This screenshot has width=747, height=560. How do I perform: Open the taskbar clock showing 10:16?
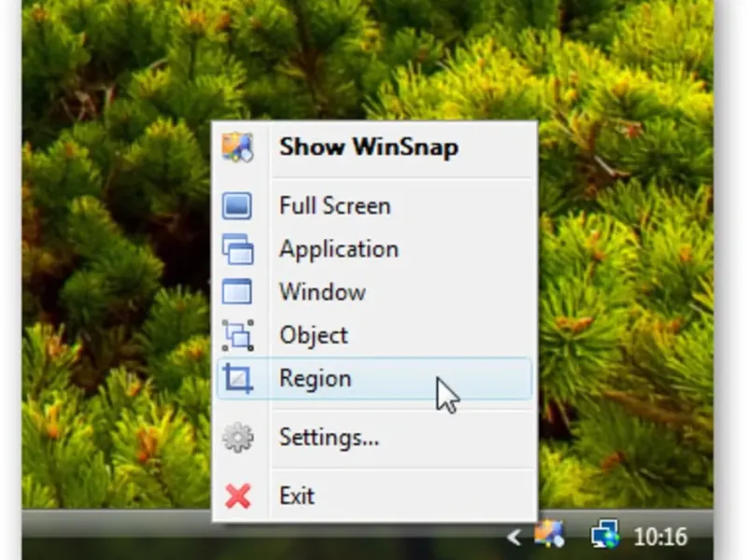click(x=660, y=537)
